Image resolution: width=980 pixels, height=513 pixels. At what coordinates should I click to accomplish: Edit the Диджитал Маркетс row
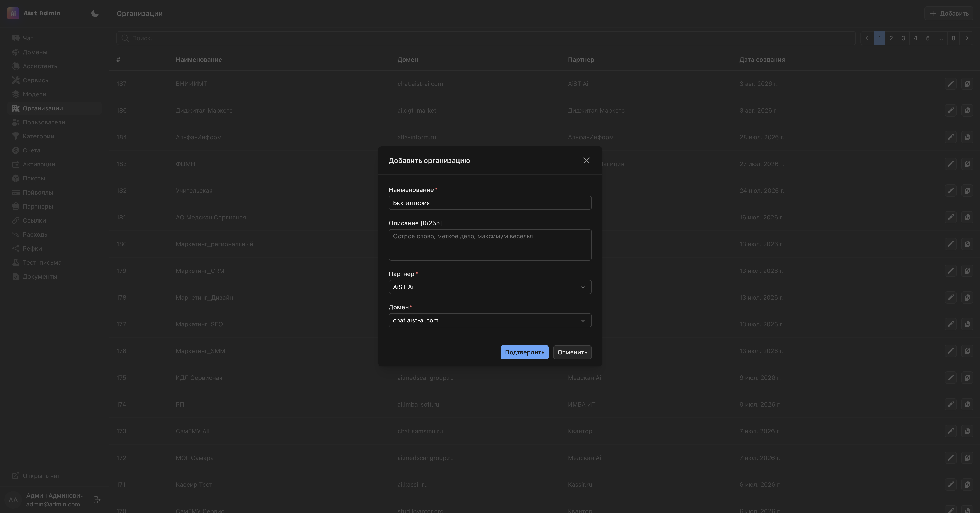950,110
